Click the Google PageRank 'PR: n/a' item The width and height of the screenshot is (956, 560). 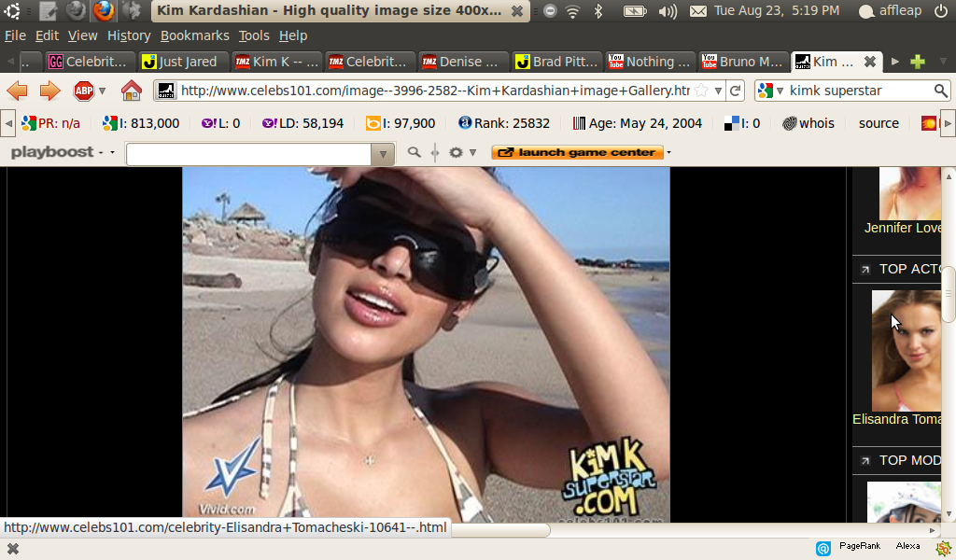point(50,124)
